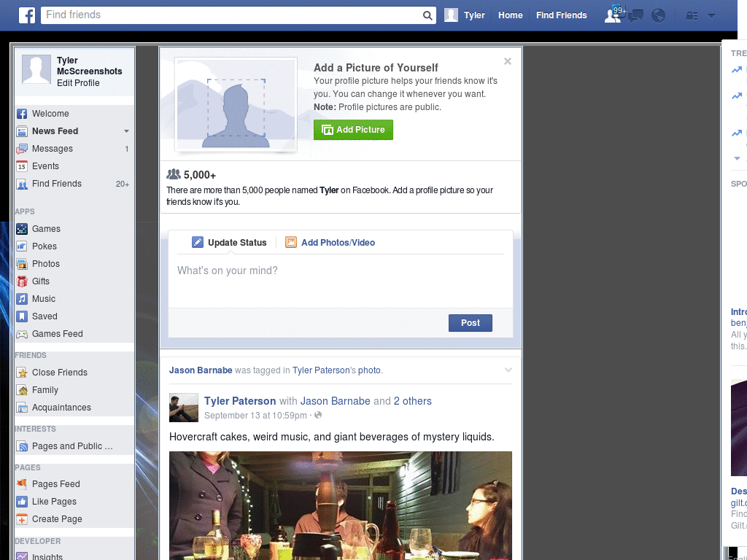Open the photo link in story header
The width and height of the screenshot is (747, 560).
[369, 370]
